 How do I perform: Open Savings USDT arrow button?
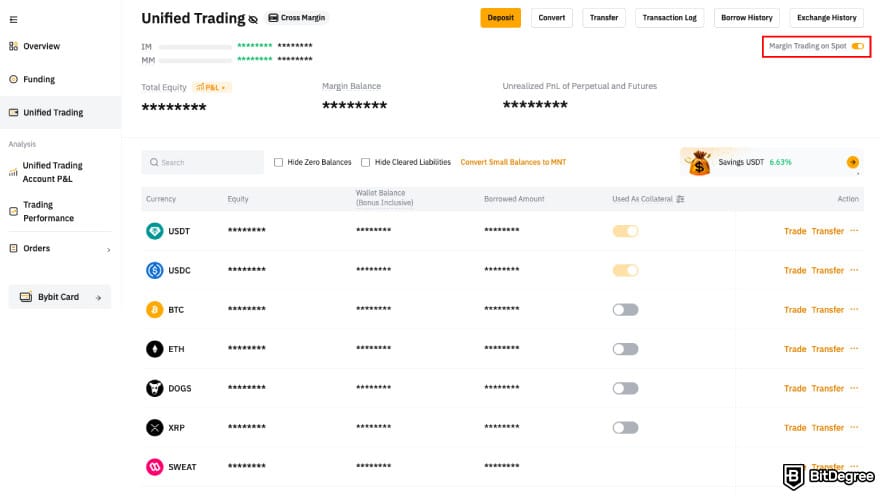852,162
